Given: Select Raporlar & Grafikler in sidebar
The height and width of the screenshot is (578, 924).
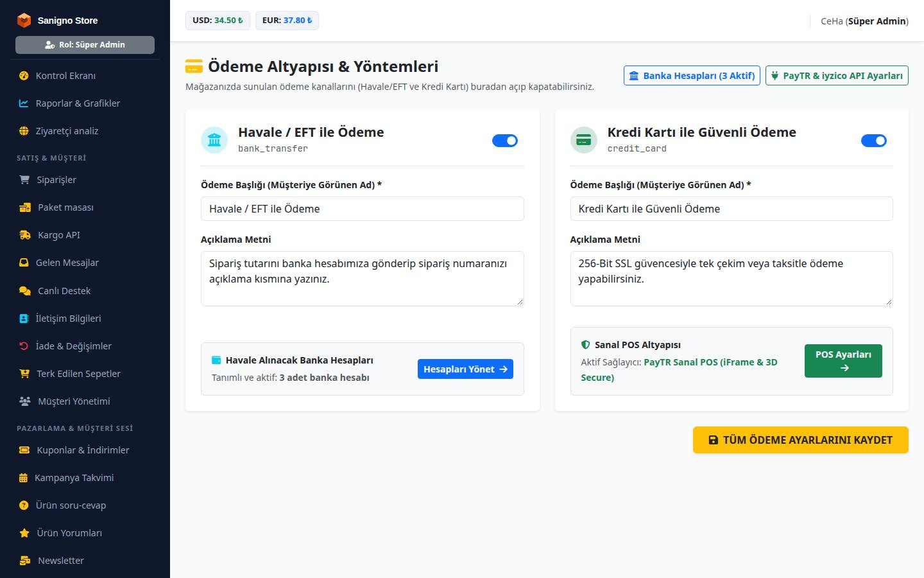Looking at the screenshot, I should 85,103.
